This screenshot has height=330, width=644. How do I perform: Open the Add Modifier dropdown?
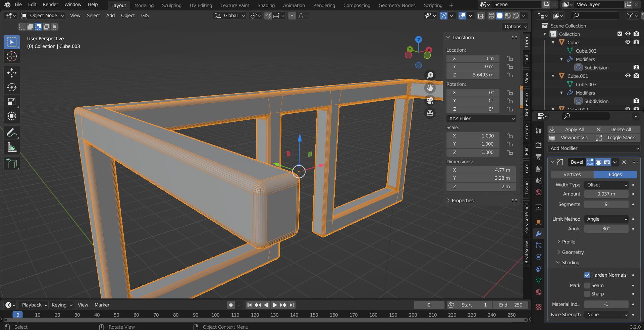[594, 148]
